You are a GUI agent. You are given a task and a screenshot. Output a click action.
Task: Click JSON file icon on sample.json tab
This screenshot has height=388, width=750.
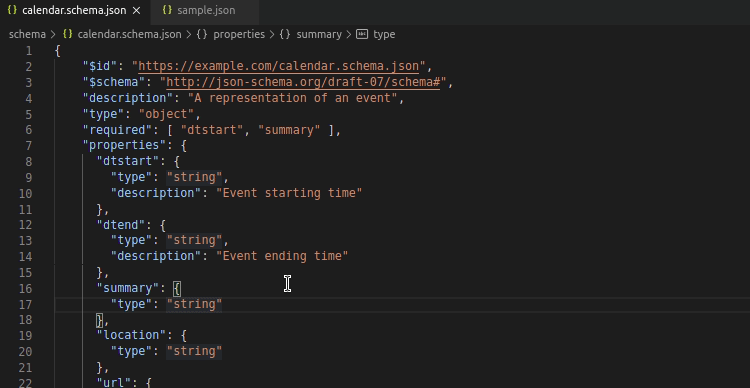click(167, 10)
